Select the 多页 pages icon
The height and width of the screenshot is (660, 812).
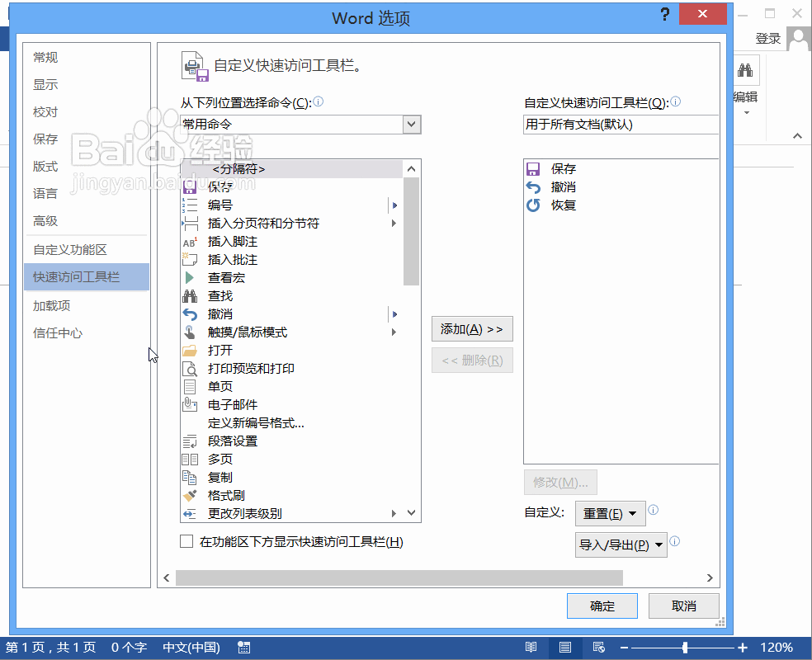pos(190,460)
